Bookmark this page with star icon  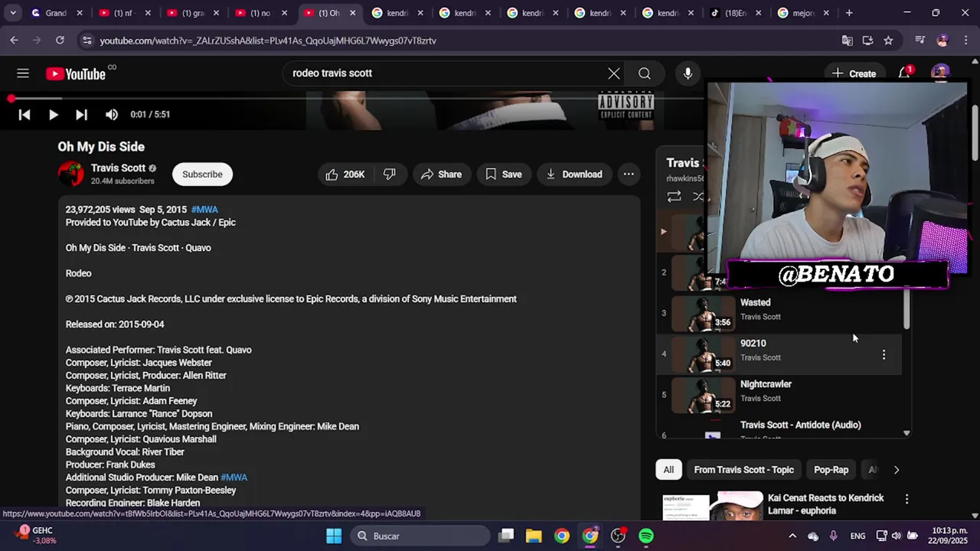[x=888, y=41]
